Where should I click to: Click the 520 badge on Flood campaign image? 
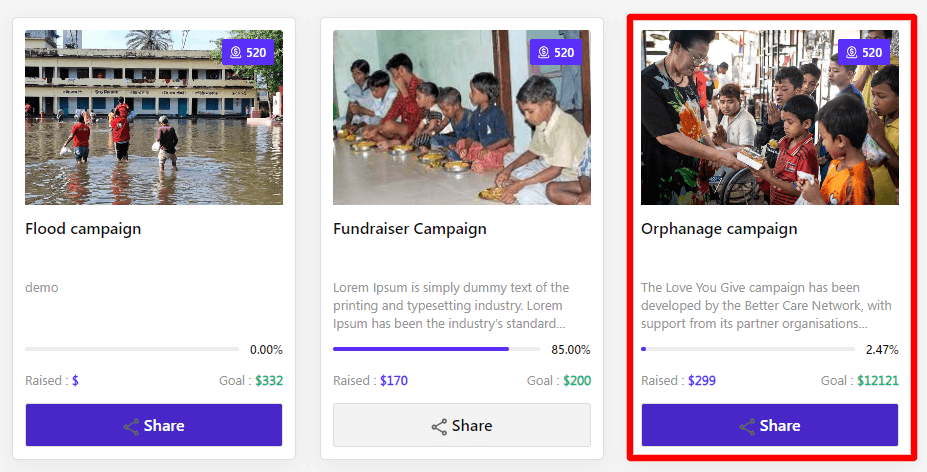(247, 52)
